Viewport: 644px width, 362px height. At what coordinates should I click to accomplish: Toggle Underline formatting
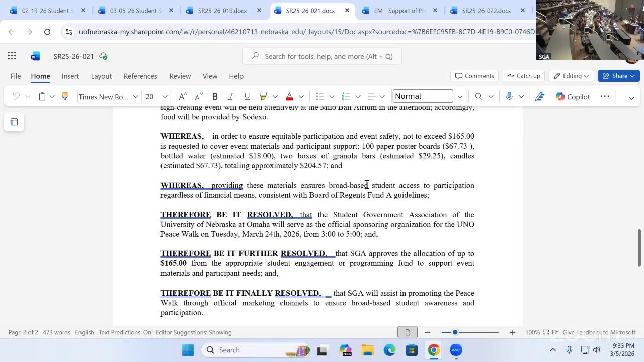click(x=247, y=96)
